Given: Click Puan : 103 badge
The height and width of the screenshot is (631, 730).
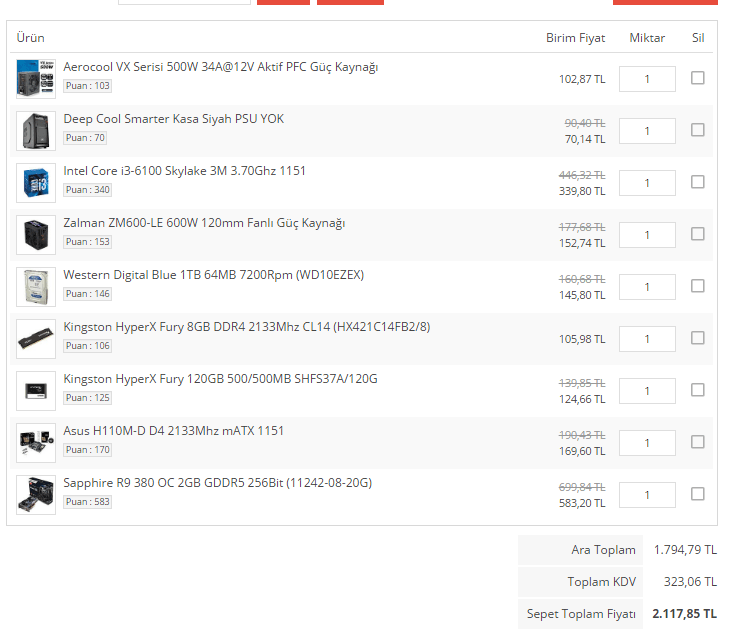Looking at the screenshot, I should [88, 86].
